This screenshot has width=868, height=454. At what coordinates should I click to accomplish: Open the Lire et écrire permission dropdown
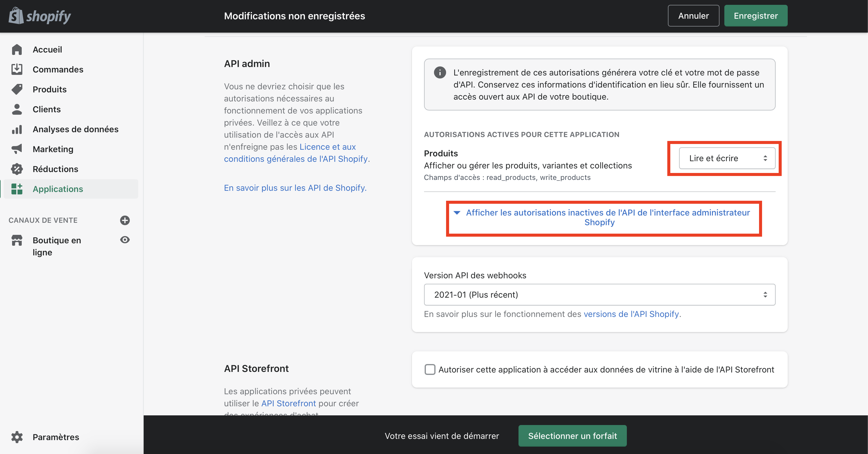727,158
